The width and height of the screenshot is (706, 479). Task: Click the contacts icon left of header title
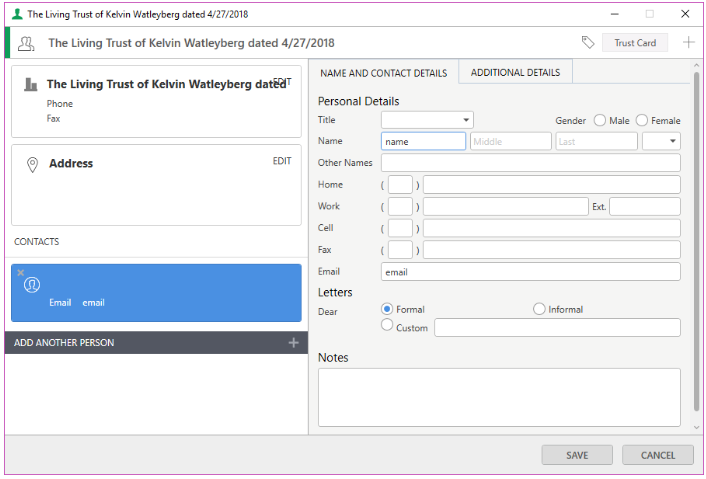click(x=26, y=43)
